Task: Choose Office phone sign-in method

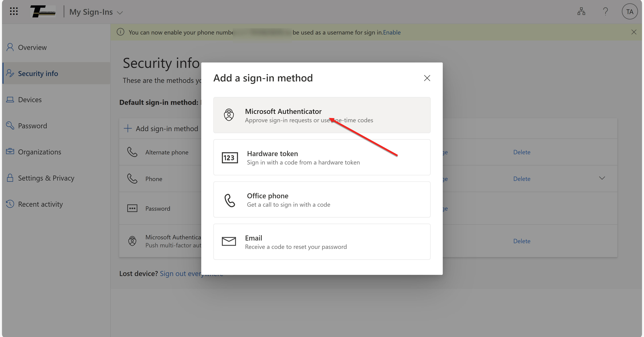Action: (322, 199)
